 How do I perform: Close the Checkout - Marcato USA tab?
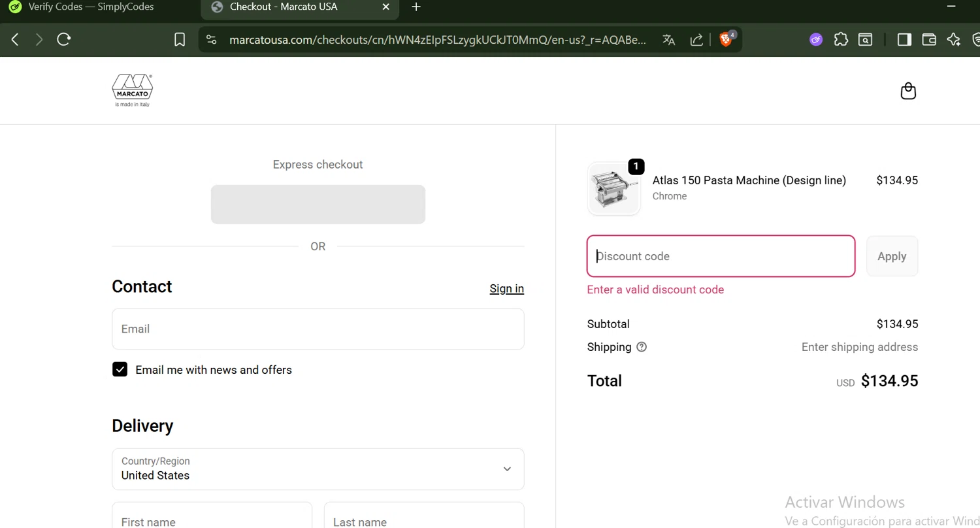385,7
